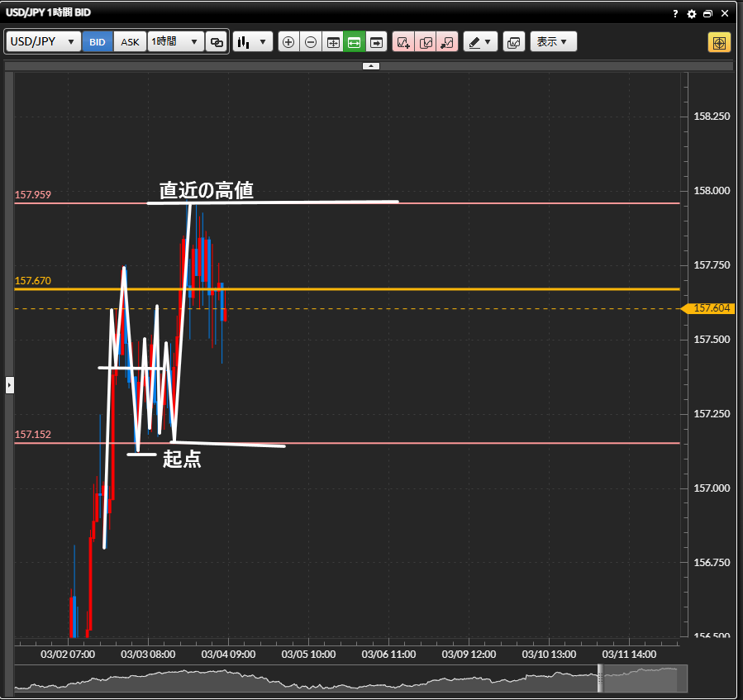Image resolution: width=743 pixels, height=700 pixels.
Task: Open the chart type candlestick dropdown
Action: tap(253, 42)
